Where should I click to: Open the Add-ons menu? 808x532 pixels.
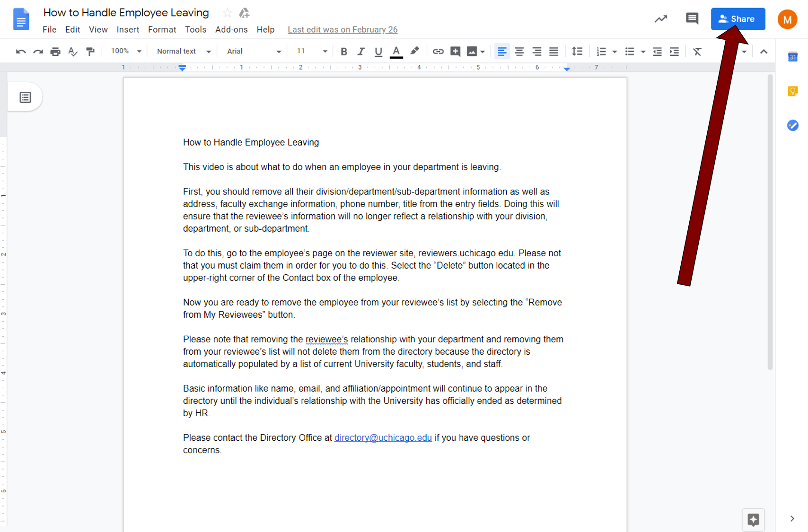[231, 29]
